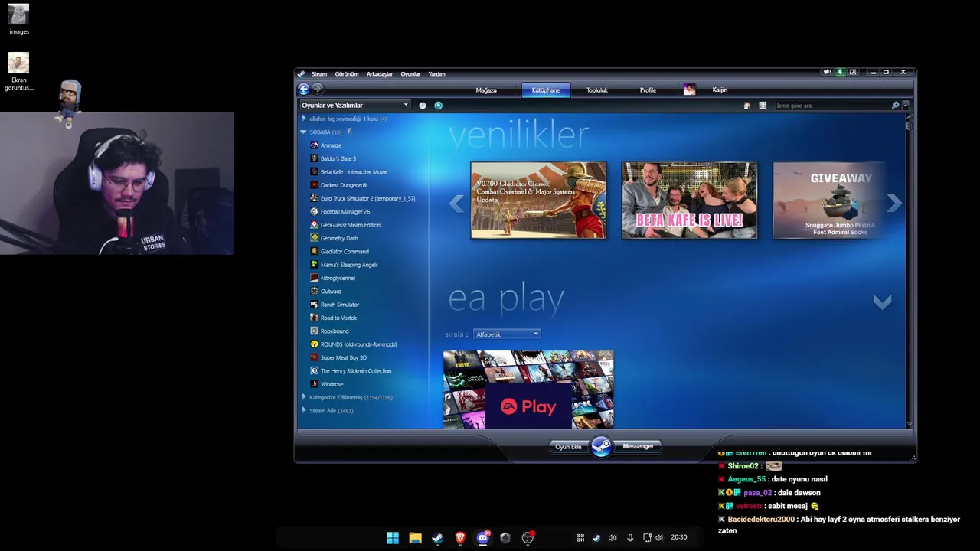Click the Oyun Ekle button
This screenshot has height=551, width=980.
[x=568, y=447]
